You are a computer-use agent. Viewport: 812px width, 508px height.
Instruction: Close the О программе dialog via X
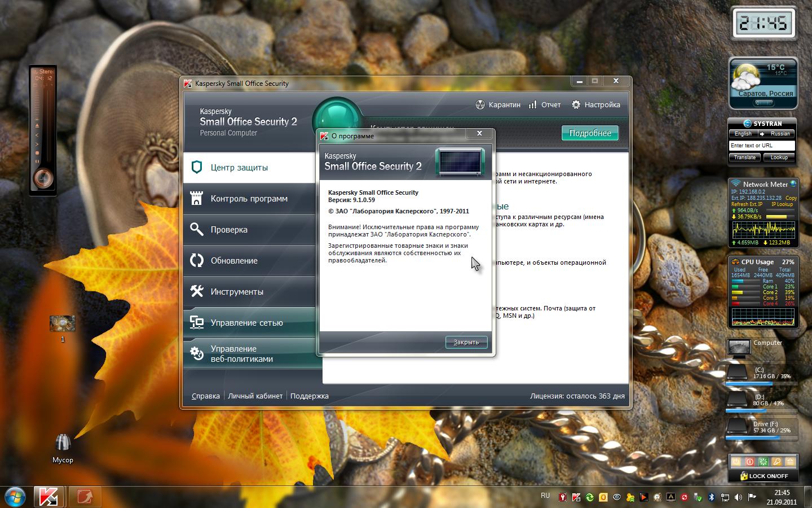[479, 134]
